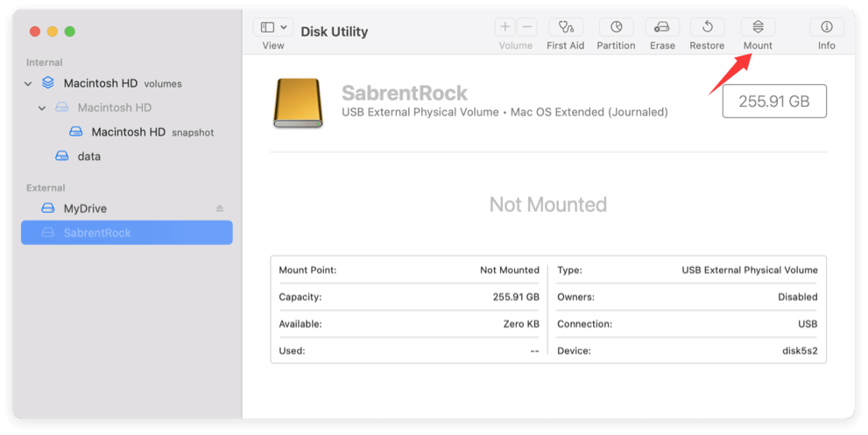The image size is (868, 435).
Task: Click the Mount Point Not Mounted value
Action: coord(509,270)
